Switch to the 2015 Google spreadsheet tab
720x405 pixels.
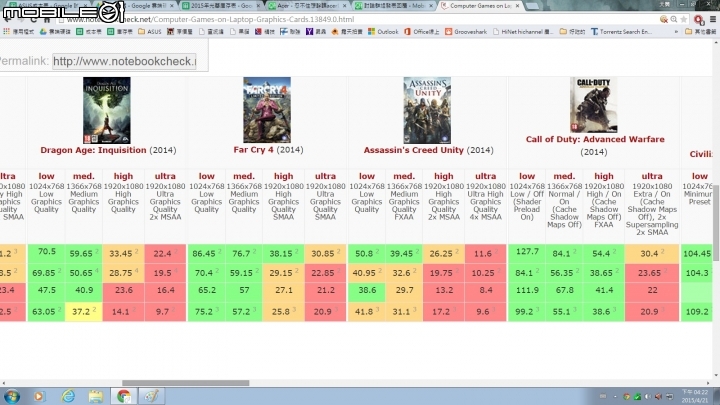[221, 6]
